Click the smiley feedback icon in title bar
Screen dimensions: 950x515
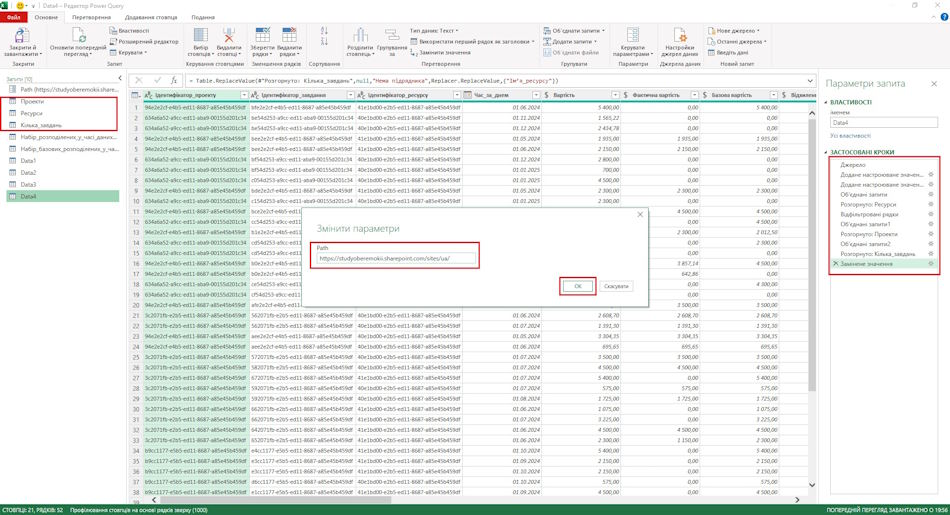pyautogui.click(x=20, y=5)
